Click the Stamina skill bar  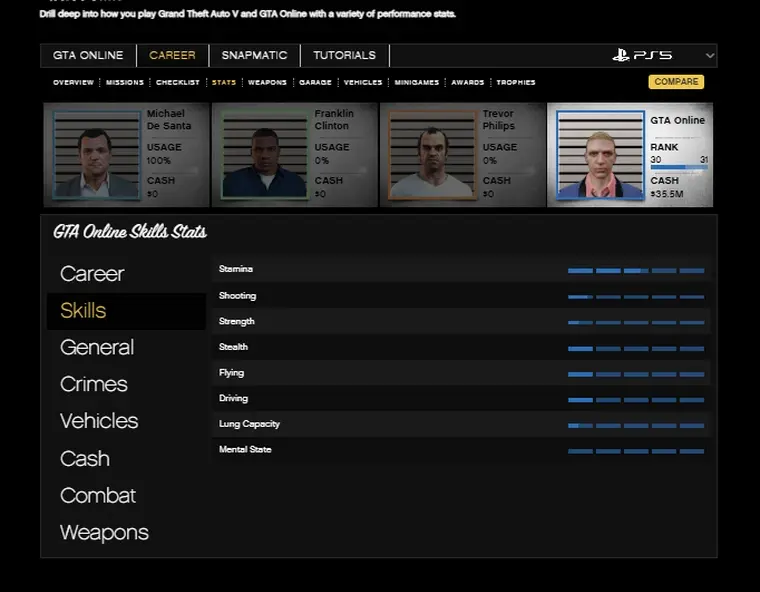click(x=636, y=271)
